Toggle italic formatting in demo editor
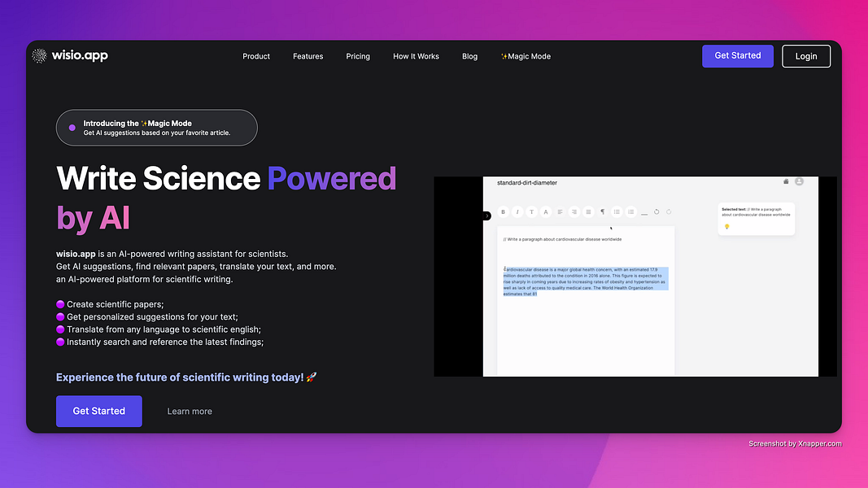 tap(517, 212)
